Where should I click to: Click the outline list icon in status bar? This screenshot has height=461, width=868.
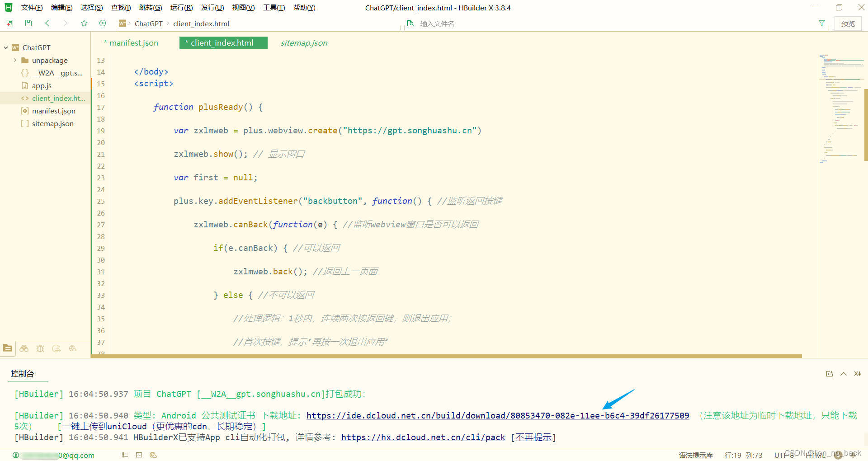coord(125,455)
